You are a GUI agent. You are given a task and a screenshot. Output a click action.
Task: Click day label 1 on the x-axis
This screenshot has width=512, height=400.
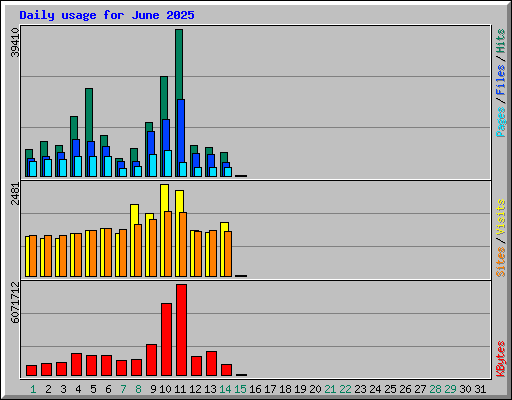point(33,389)
